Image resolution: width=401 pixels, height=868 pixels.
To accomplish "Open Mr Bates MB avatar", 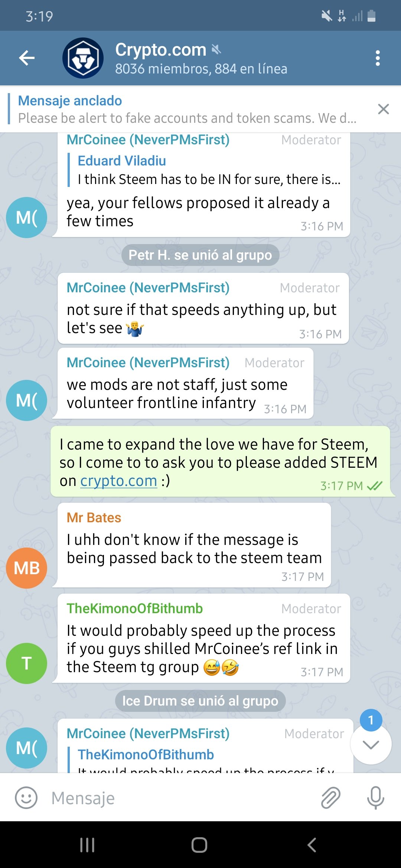I will point(27,568).
